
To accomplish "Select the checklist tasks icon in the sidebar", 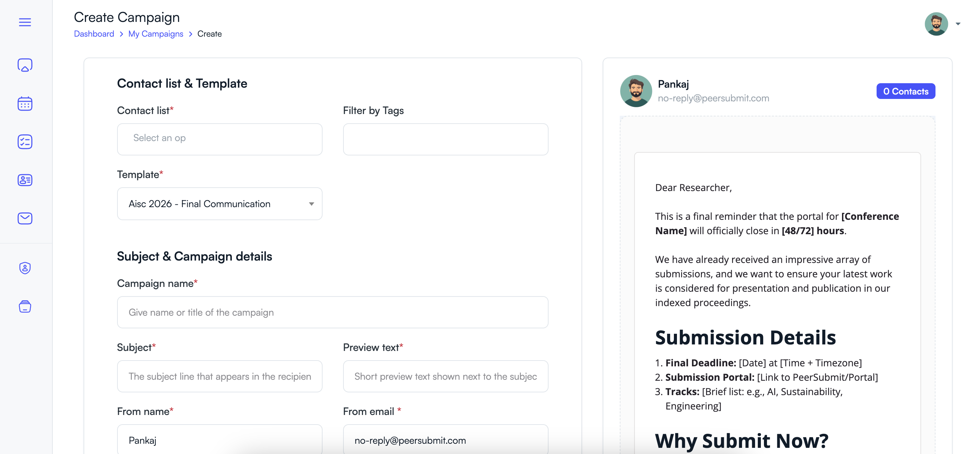I will point(25,141).
